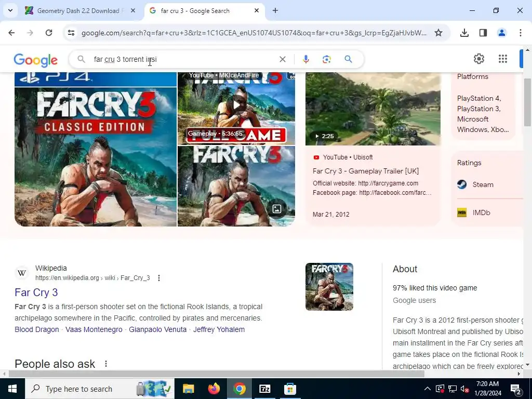Image resolution: width=532 pixels, height=399 pixels.
Task: Clear the search query with X
Action: [282, 59]
